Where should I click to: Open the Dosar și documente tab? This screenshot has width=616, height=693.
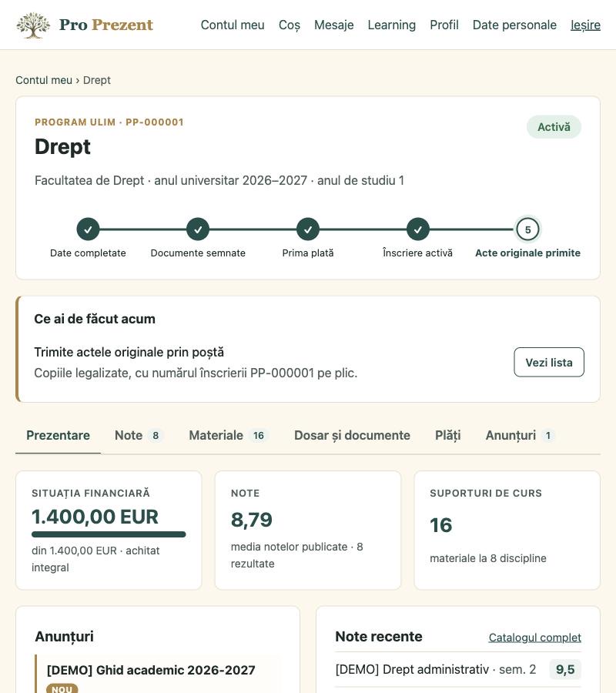point(352,435)
